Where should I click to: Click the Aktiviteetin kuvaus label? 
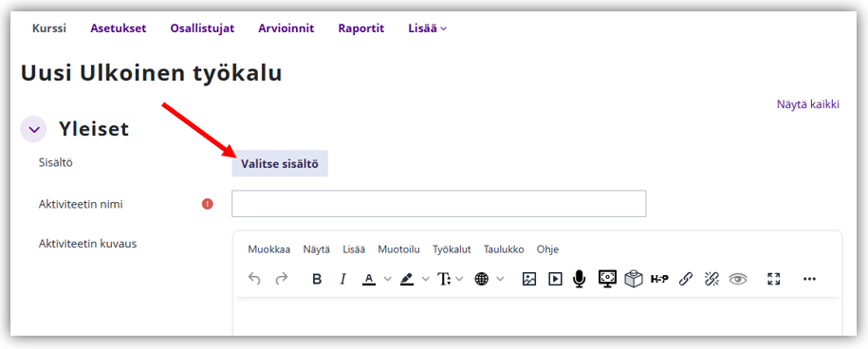pyautogui.click(x=87, y=244)
